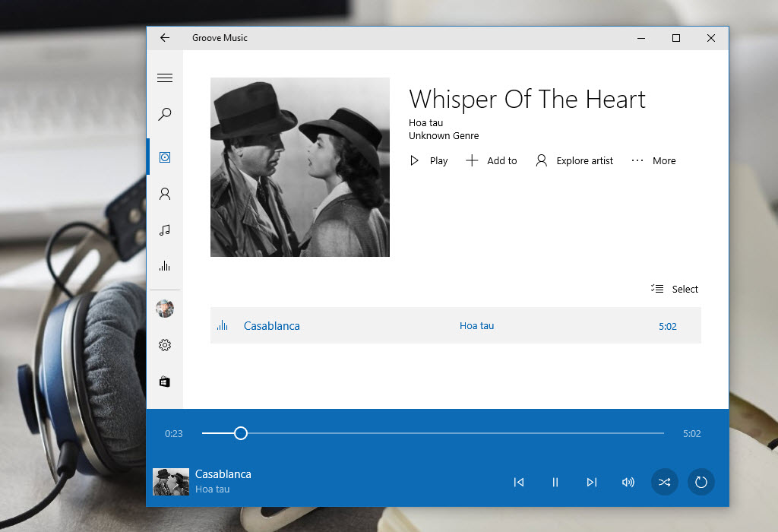Click the Explore artist button
Viewport: 778px width, 532px height.
point(574,160)
